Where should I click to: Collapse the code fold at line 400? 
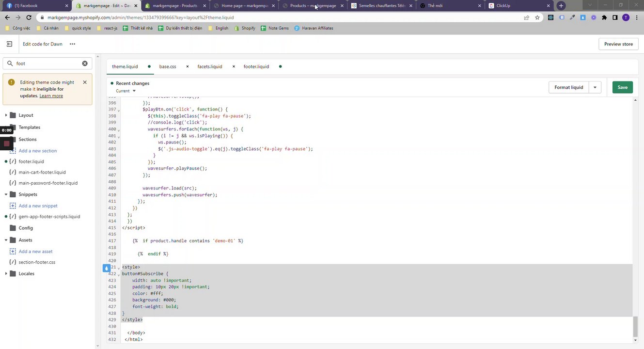point(119,130)
